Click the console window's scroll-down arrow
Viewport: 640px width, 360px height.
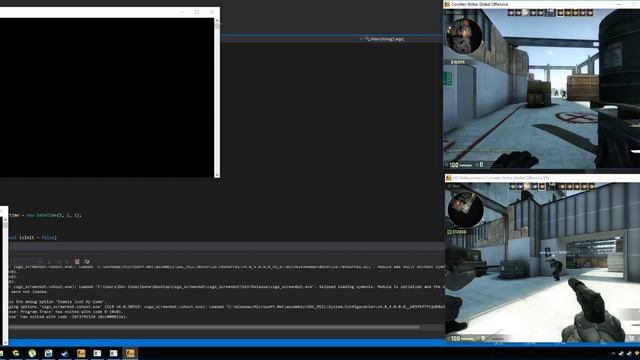[x=217, y=175]
